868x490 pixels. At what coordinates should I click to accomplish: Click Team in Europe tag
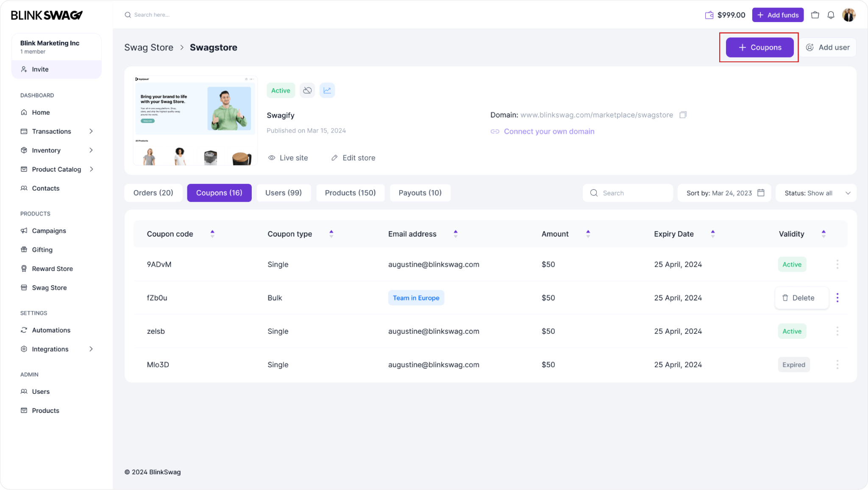point(416,298)
